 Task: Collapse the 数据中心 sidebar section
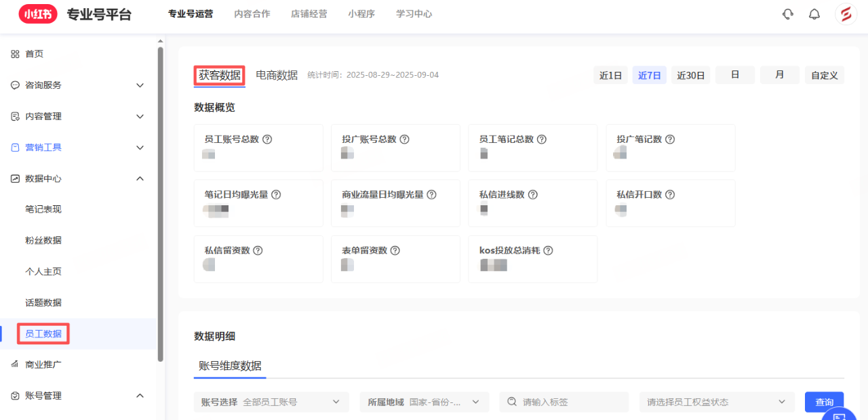(140, 179)
